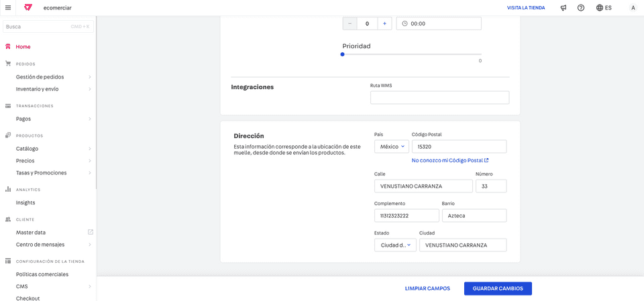Screen dimensions: 644x301
Task: Click the globe language icon
Action: pyautogui.click(x=600, y=7)
